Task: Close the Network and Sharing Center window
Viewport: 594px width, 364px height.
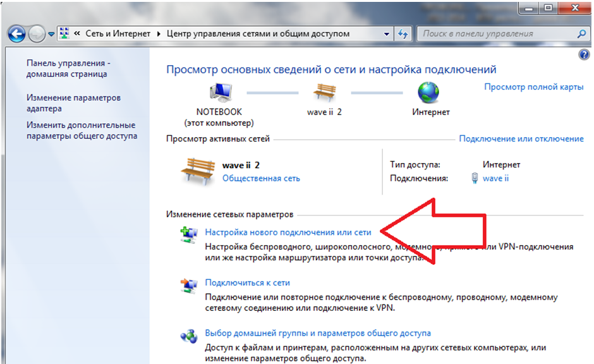Action: [574, 8]
